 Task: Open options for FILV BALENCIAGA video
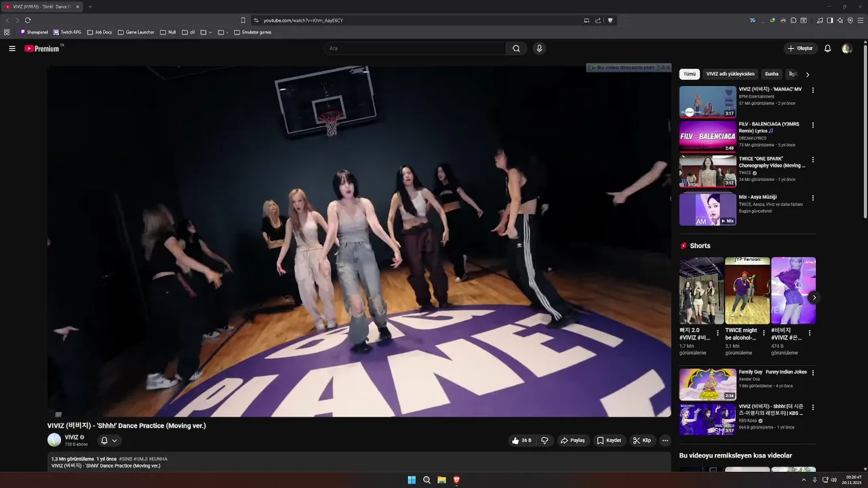click(x=813, y=125)
